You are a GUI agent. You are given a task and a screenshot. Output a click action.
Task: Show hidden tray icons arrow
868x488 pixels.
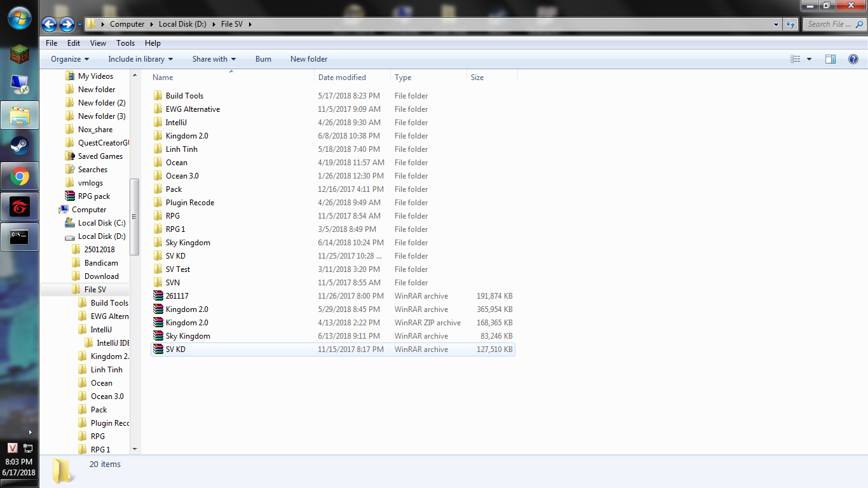[x=29, y=433]
